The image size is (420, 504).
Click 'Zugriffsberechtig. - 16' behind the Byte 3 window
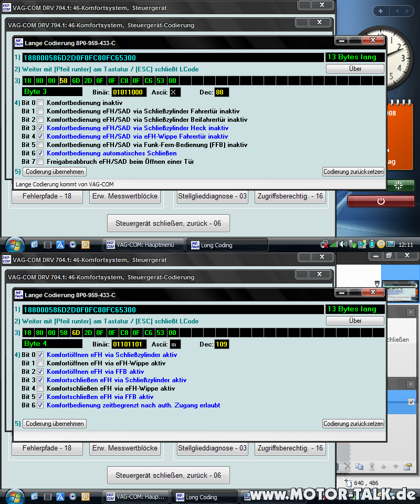pyautogui.click(x=290, y=196)
